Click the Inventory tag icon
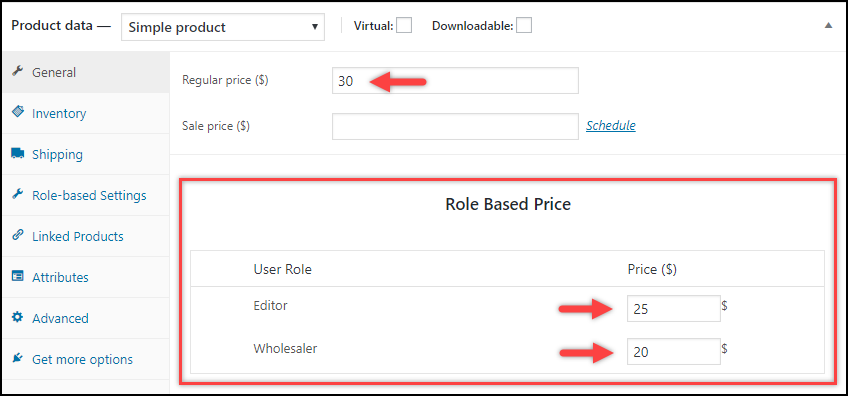The width and height of the screenshot is (848, 396). (17, 112)
